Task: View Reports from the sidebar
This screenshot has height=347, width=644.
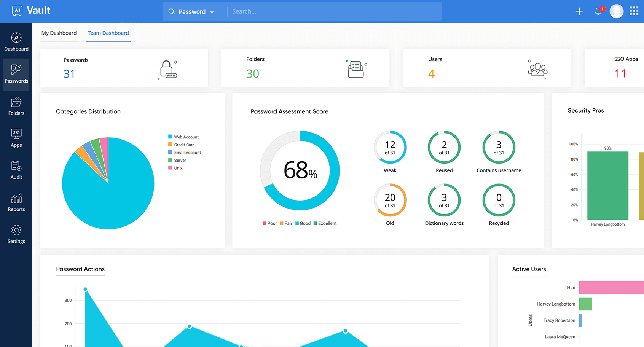Action: (16, 198)
